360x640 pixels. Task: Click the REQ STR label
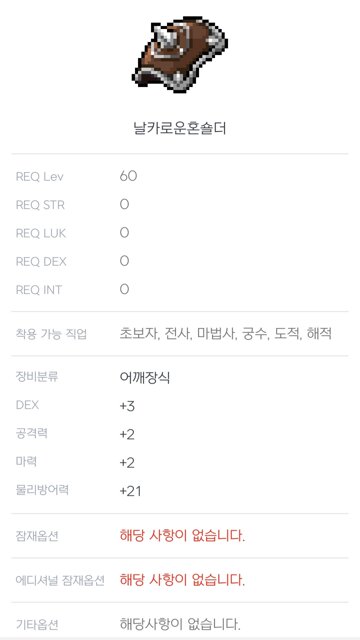tap(40, 205)
